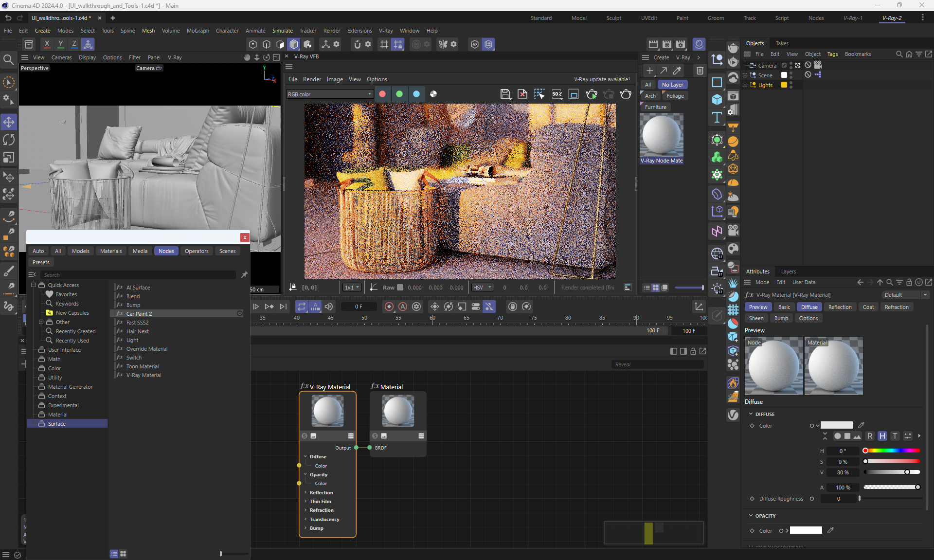Click the record active objects button

389,307
